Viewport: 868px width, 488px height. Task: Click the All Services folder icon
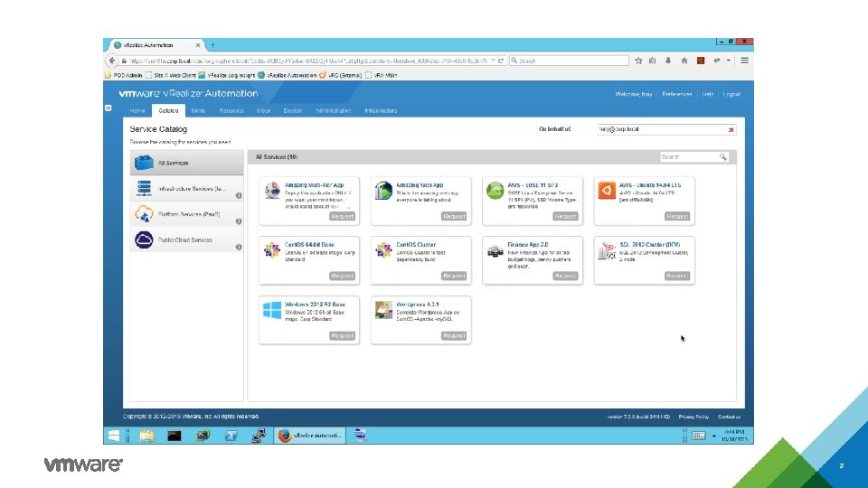coord(144,163)
